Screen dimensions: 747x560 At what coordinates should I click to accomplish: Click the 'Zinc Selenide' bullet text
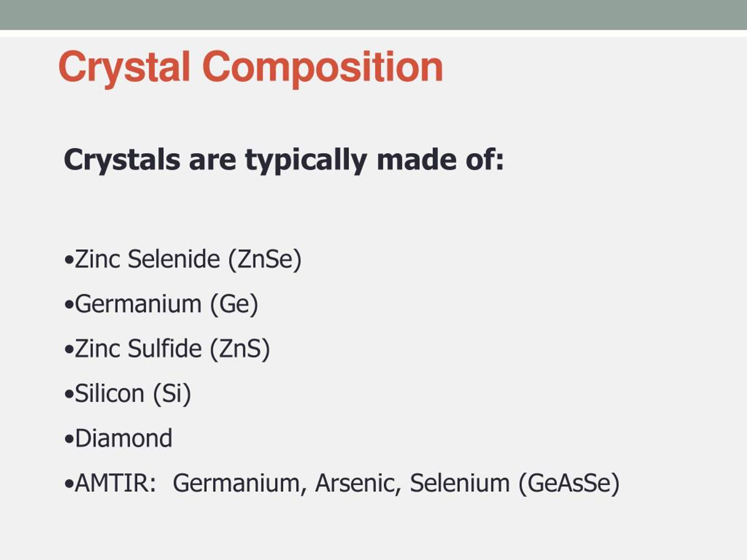[148, 259]
